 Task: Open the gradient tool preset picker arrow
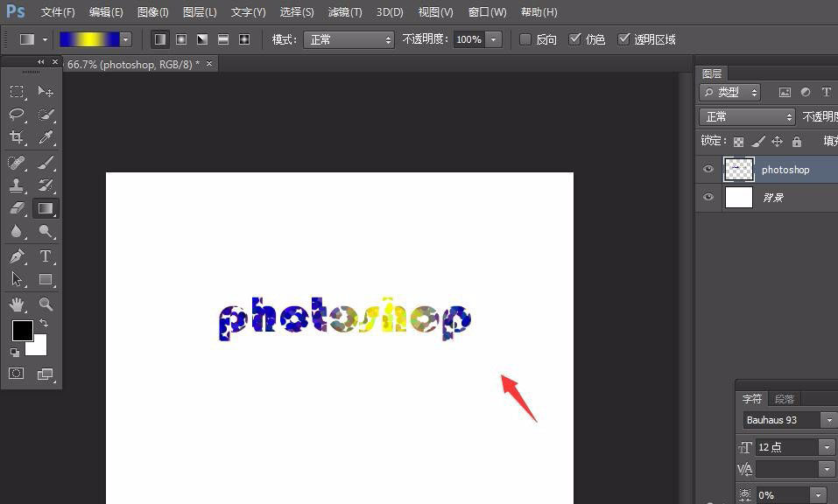(x=45, y=39)
